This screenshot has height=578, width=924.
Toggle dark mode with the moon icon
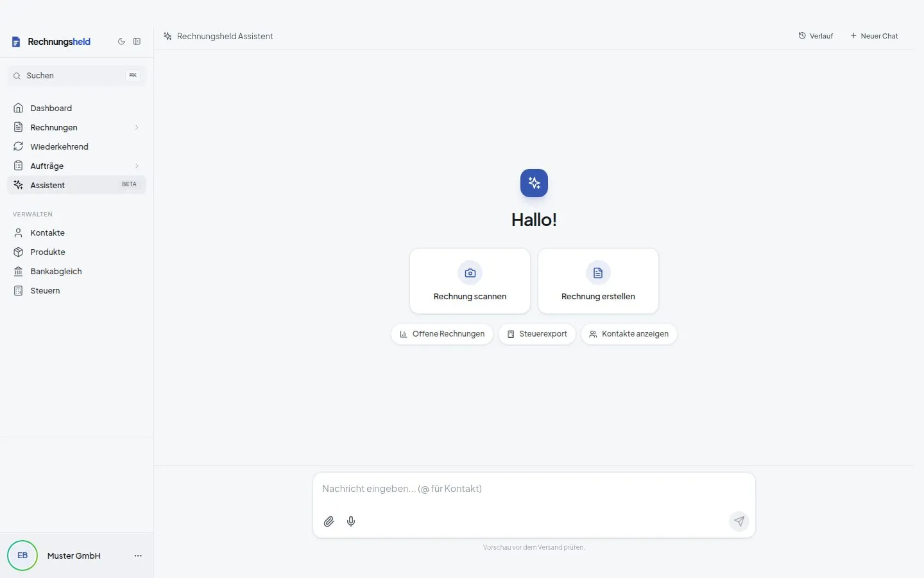[121, 42]
